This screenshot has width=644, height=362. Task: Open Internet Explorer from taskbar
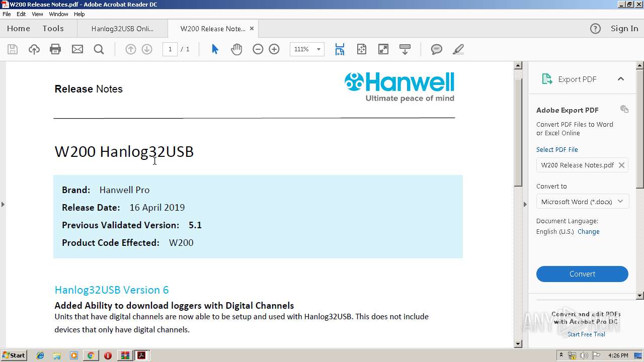[40, 355]
